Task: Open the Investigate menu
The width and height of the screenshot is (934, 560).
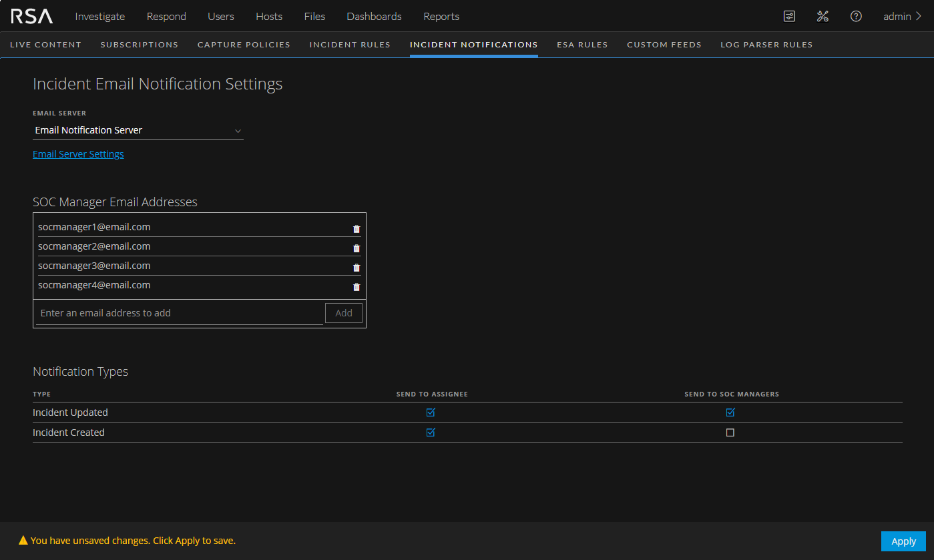Action: point(99,16)
